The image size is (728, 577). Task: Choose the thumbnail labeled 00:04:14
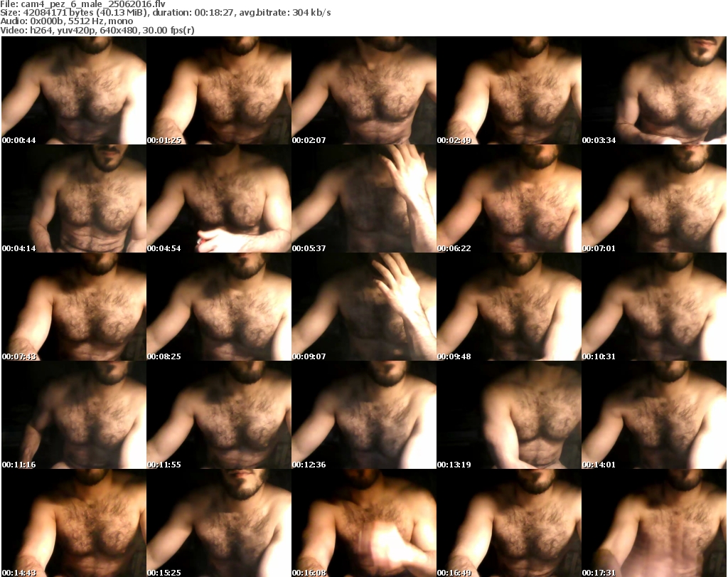(74, 198)
